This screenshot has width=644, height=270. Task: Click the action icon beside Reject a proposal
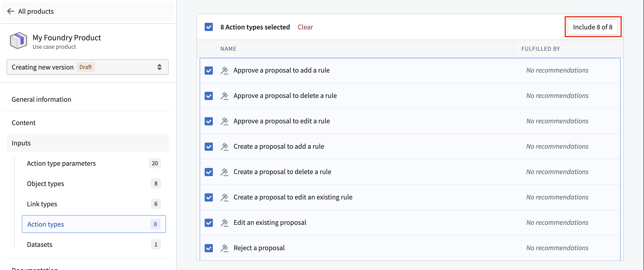click(224, 248)
